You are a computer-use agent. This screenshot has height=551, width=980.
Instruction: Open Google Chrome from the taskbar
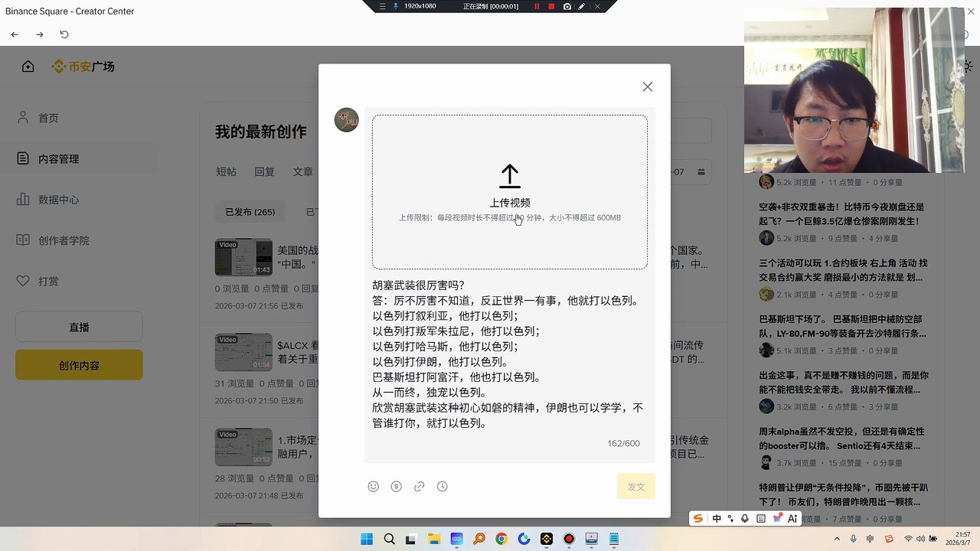[x=501, y=539]
